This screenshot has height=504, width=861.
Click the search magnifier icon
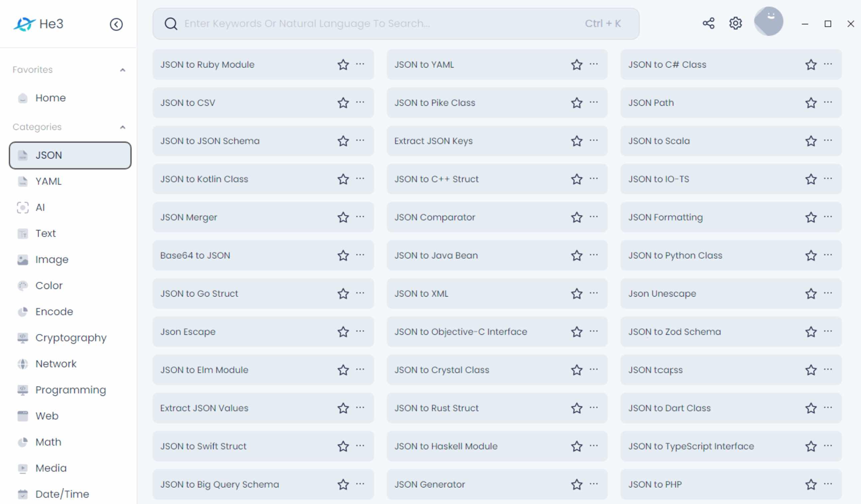click(171, 24)
